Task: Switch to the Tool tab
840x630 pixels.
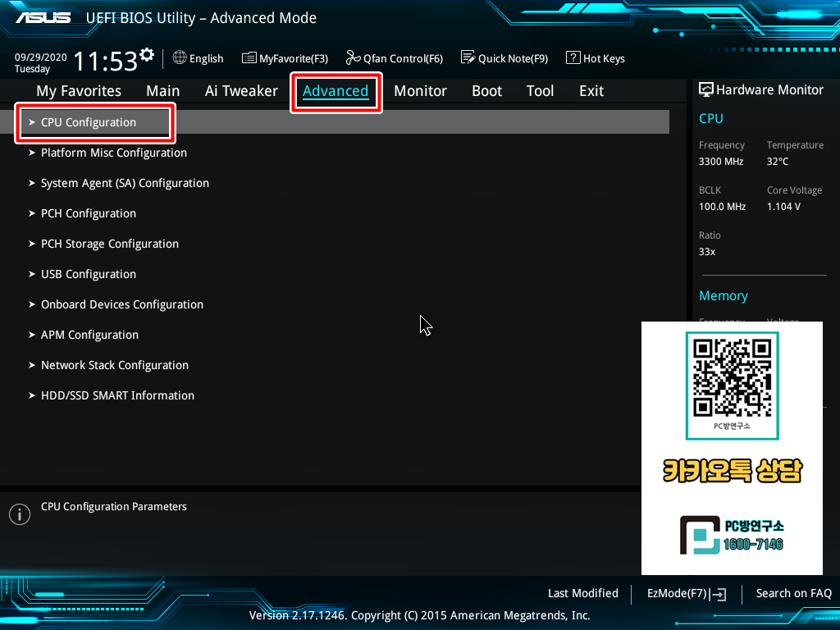Action: pyautogui.click(x=540, y=91)
